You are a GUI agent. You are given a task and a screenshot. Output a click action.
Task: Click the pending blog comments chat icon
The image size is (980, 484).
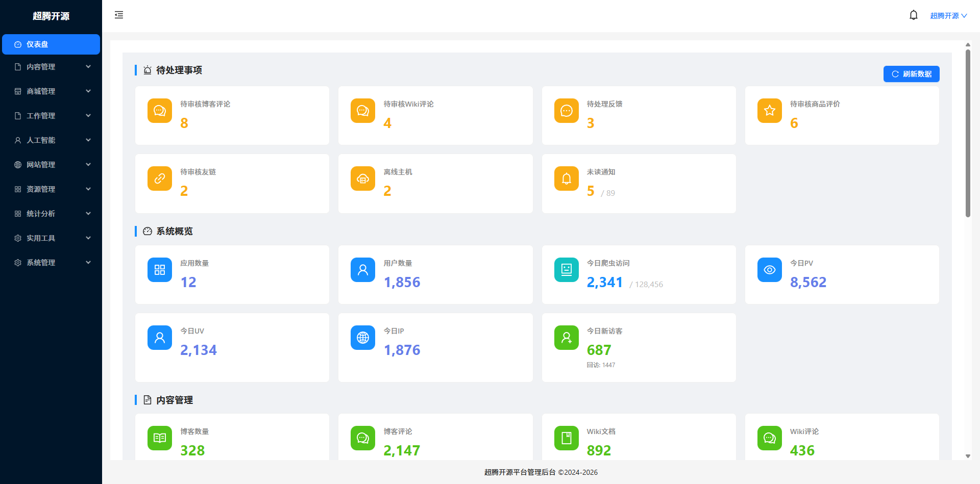(x=160, y=111)
